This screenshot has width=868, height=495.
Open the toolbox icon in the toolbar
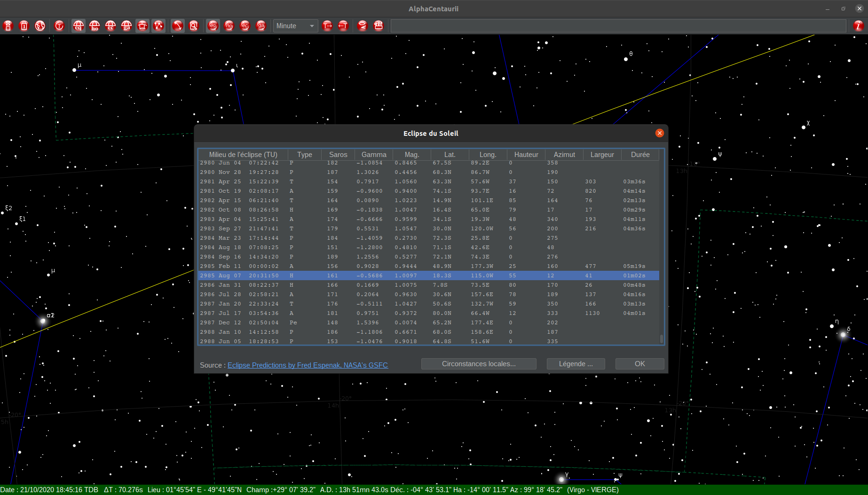click(x=379, y=26)
